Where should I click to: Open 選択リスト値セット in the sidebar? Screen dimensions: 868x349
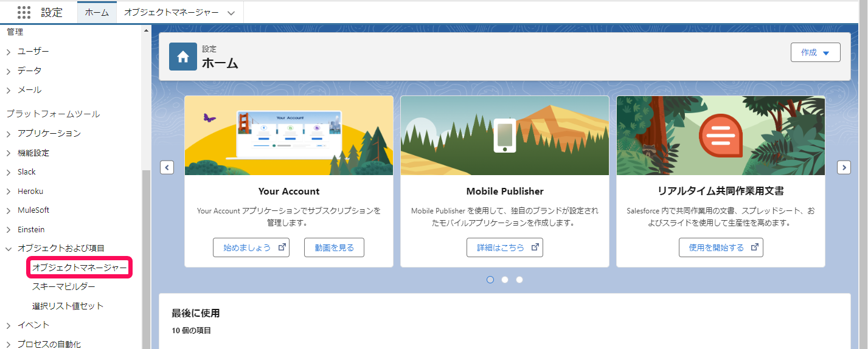68,306
